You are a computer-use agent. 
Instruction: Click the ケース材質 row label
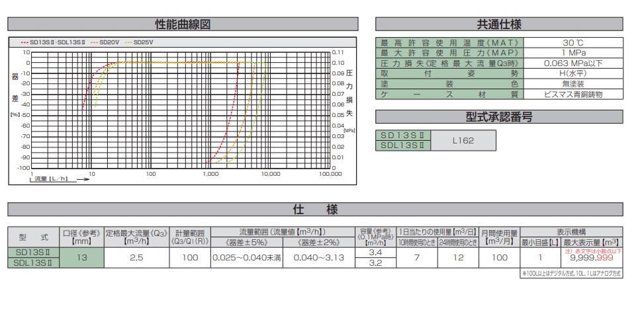pos(449,94)
